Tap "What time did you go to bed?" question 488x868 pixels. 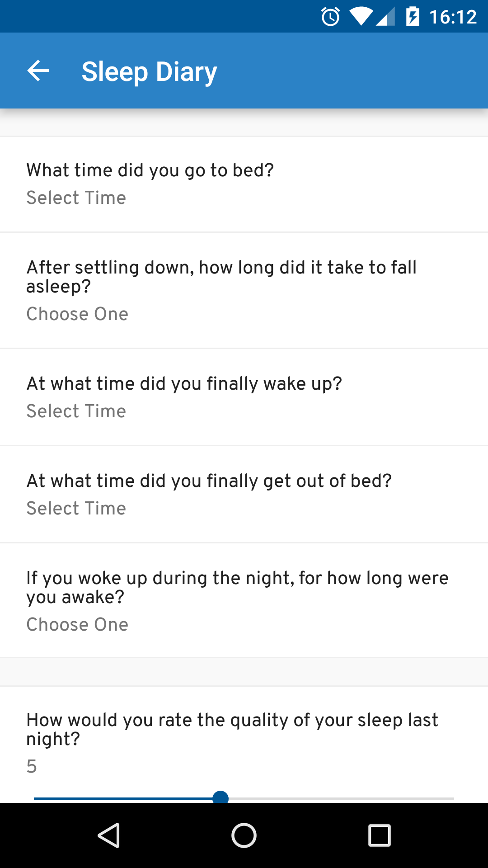[150, 170]
